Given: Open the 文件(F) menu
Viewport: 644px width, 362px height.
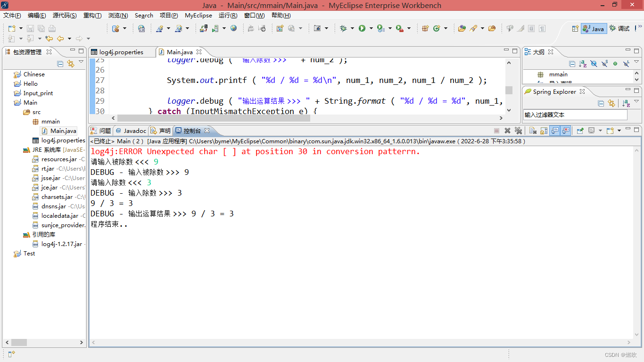Looking at the screenshot, I should point(12,16).
